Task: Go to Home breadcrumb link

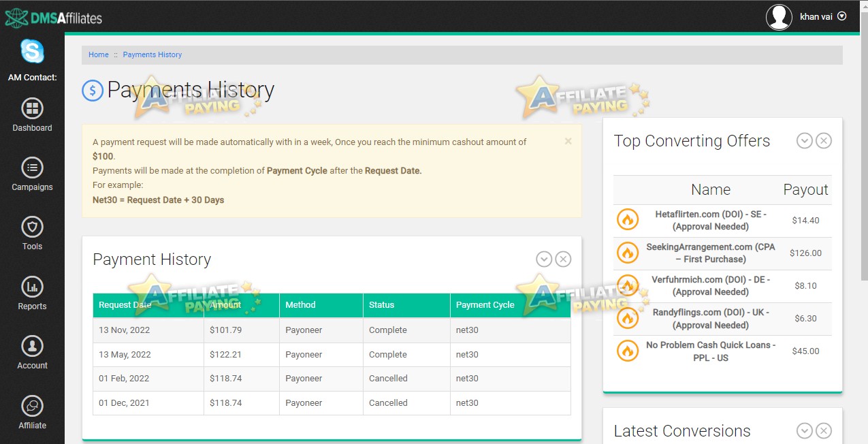Action: tap(99, 54)
